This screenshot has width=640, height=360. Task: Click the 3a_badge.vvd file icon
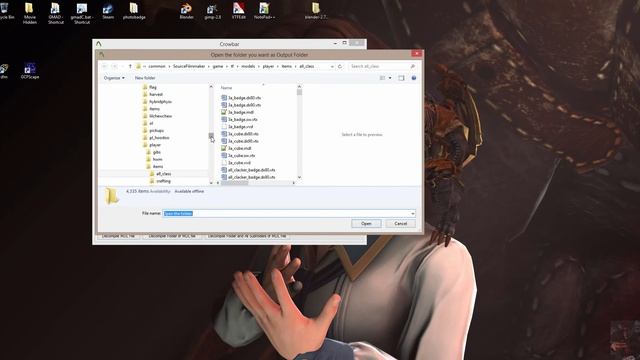click(224, 127)
